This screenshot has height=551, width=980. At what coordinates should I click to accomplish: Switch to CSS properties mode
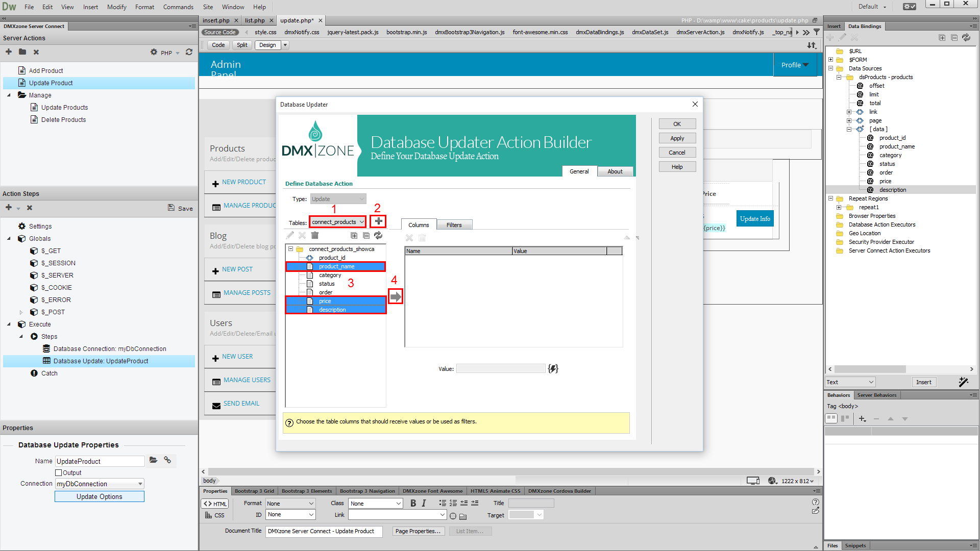pyautogui.click(x=215, y=515)
